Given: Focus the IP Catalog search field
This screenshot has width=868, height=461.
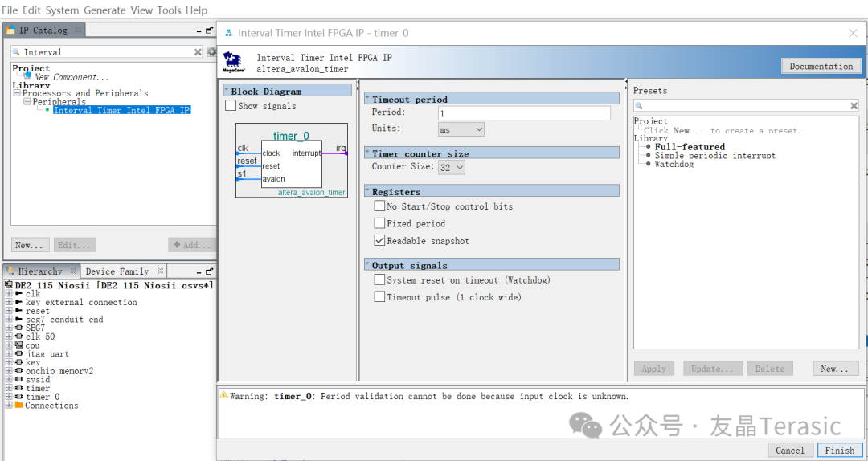Looking at the screenshot, I should coord(108,52).
